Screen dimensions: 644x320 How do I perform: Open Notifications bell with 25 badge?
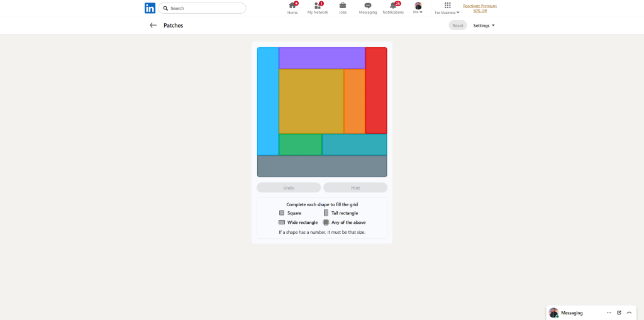point(393,8)
